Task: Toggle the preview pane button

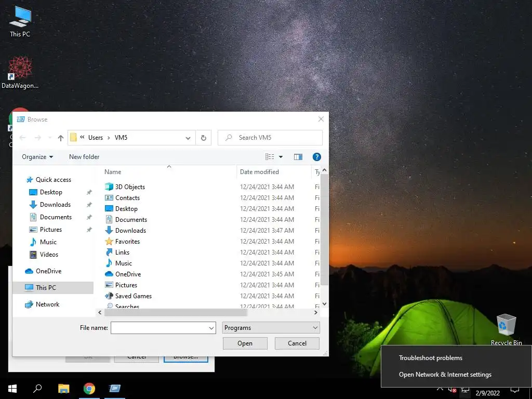Action: 298,157
